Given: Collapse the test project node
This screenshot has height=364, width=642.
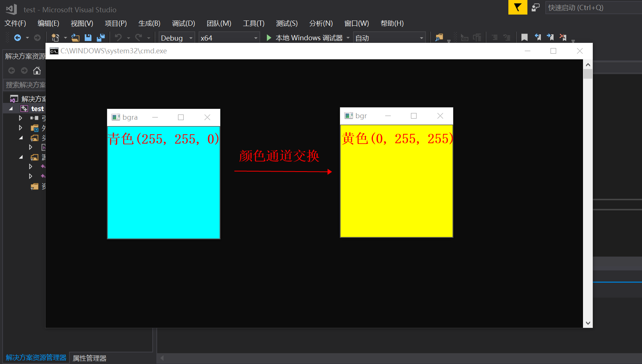Looking at the screenshot, I should pos(11,109).
